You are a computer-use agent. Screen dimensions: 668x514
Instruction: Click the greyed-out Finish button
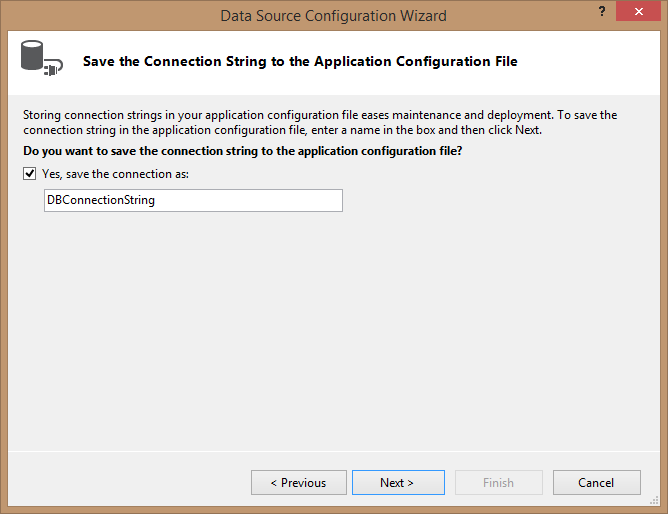498,482
